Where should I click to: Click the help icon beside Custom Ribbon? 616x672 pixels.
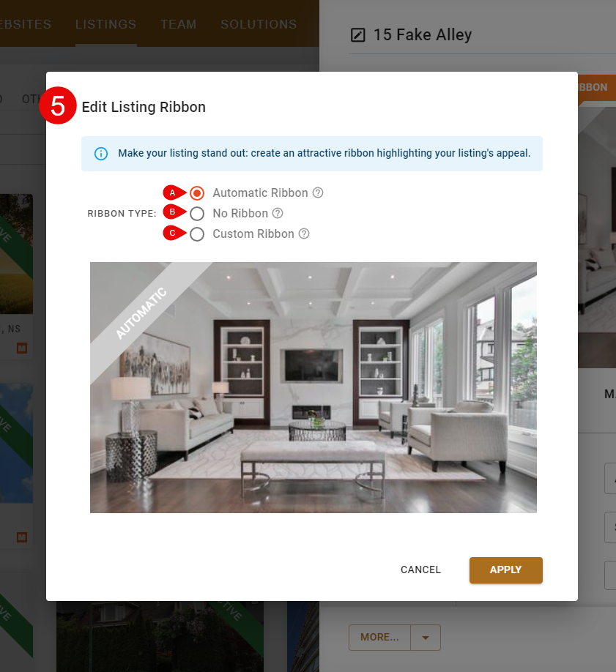(x=304, y=234)
